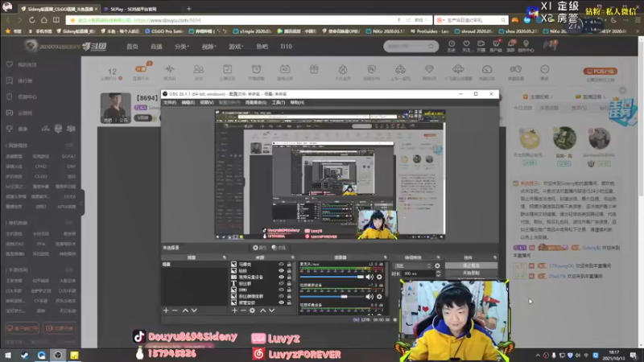Click OBS 开始录制 start recording button
Image resolution: width=644 pixels, height=362 pixels.
pyautogui.click(x=471, y=273)
